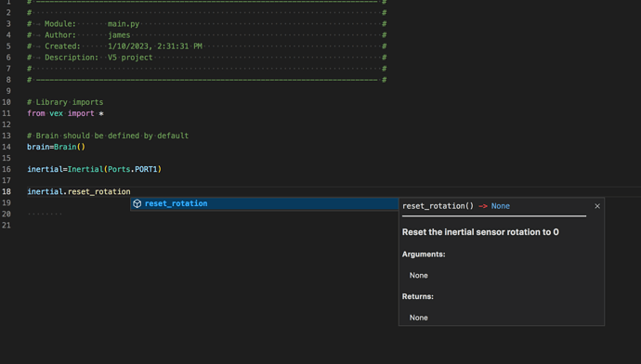Click the Brain() constructor call
The height and width of the screenshot is (364, 641).
[70, 147]
